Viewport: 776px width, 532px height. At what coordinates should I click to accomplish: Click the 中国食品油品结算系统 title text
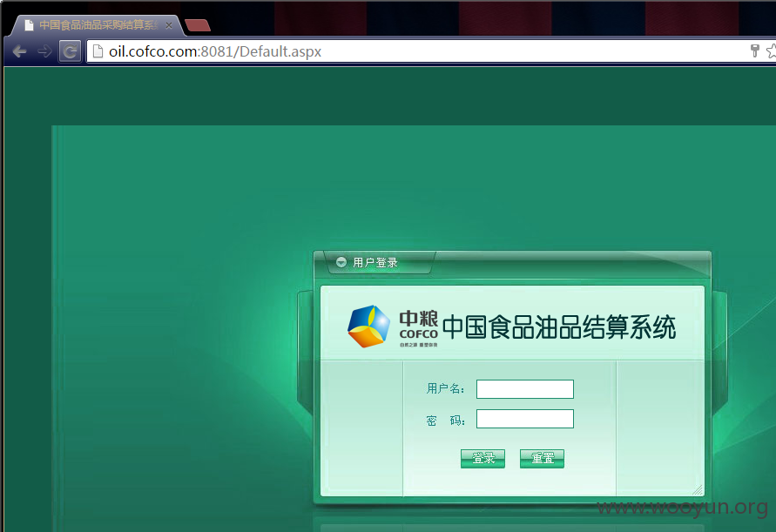[x=559, y=327]
